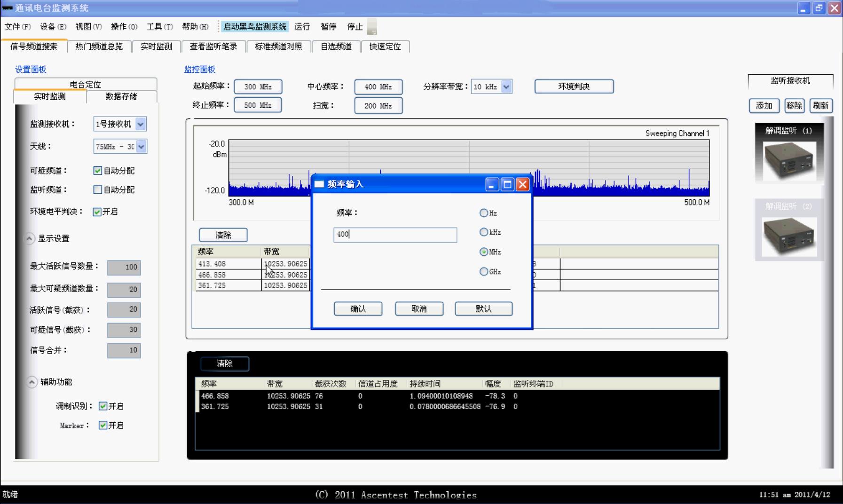
Task: Switch to the 快速定位 tab
Action: (x=385, y=46)
